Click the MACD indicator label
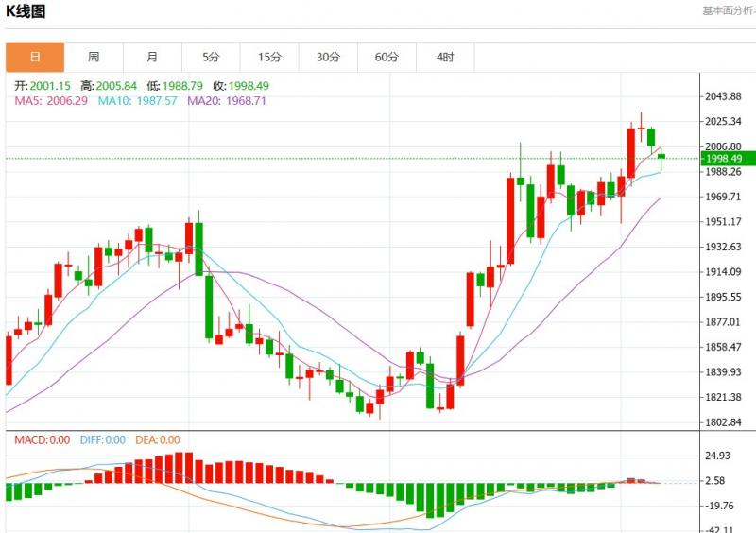Screen dimensions: 756x533 [42, 439]
